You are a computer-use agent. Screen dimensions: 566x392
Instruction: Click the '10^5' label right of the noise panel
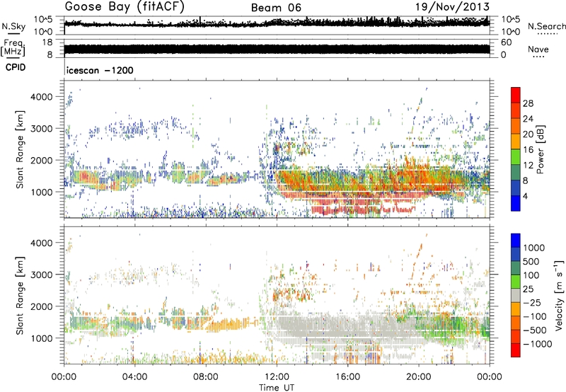(x=510, y=20)
